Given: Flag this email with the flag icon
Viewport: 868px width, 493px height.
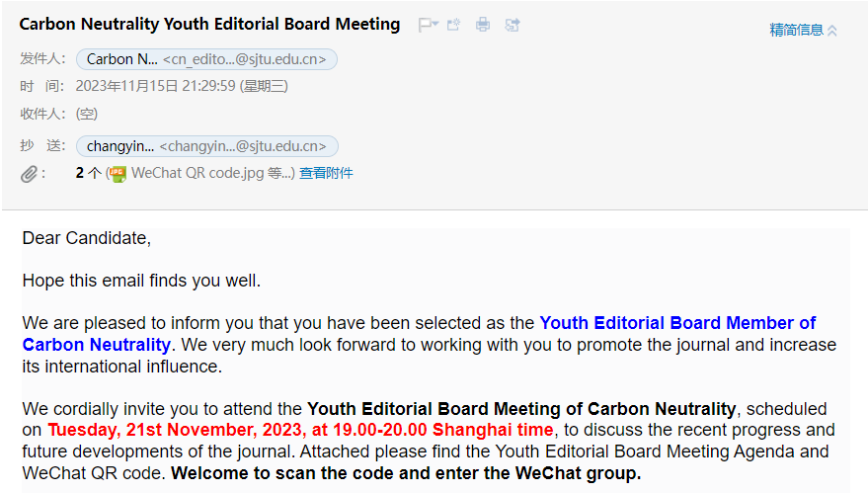Looking at the screenshot, I should [x=424, y=25].
